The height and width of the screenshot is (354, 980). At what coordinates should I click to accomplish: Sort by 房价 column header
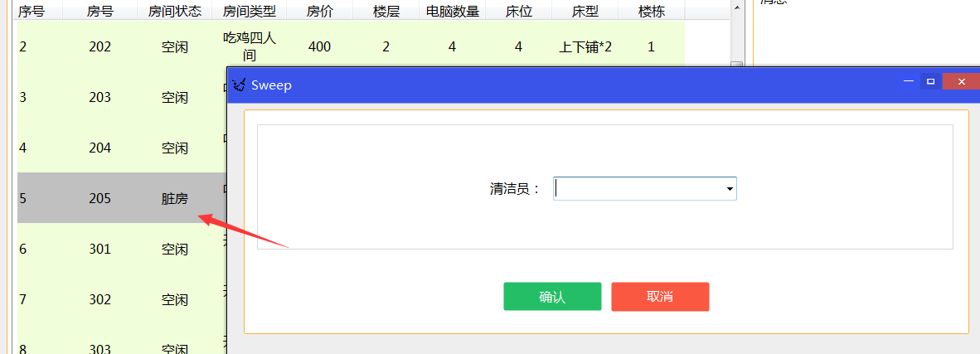[x=320, y=12]
